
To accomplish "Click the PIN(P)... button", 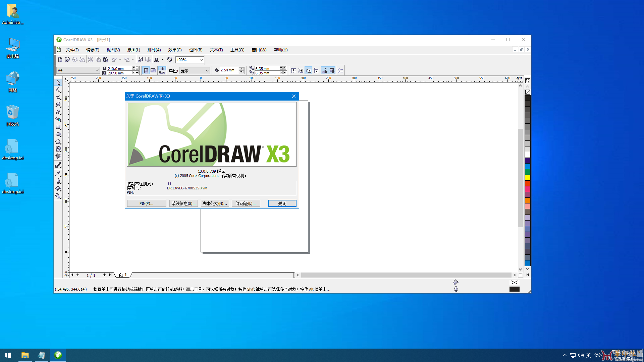I will pyautogui.click(x=147, y=203).
